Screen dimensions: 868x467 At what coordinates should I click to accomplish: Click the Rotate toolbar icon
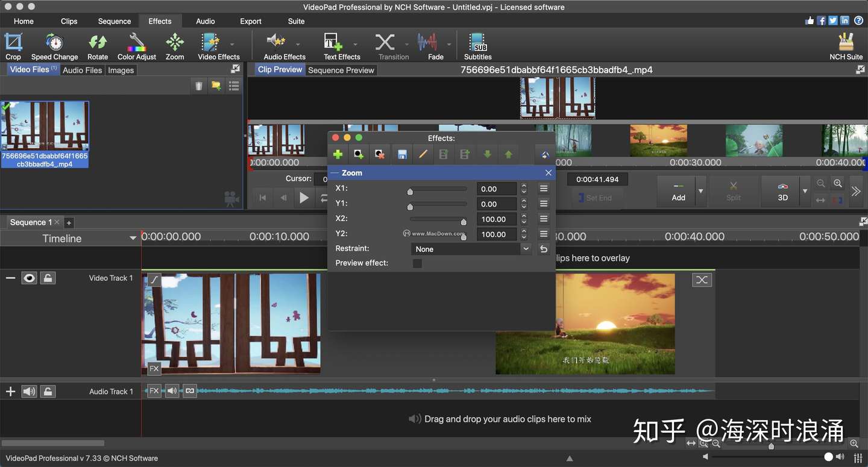point(98,47)
